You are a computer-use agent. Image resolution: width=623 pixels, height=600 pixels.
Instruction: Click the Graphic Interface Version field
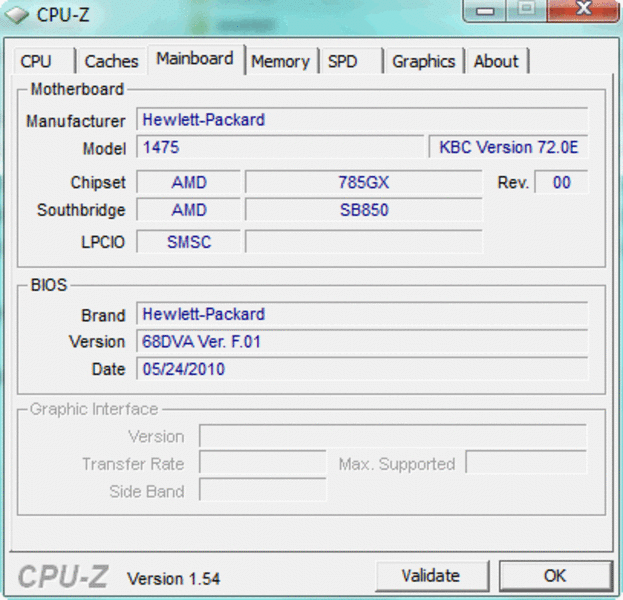[x=393, y=436]
